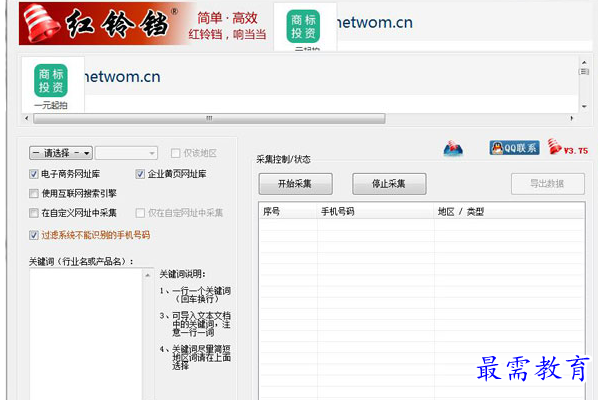Image resolution: width=598 pixels, height=400 pixels.
Task: Click the 地区 / 类型 column header
Action: click(509, 211)
